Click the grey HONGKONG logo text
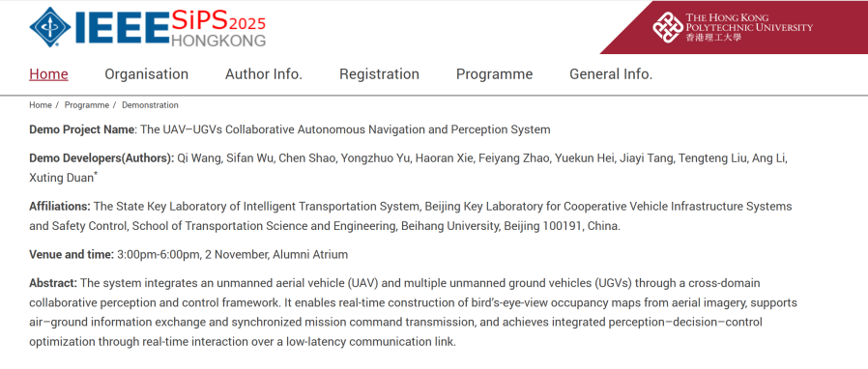 click(218, 41)
